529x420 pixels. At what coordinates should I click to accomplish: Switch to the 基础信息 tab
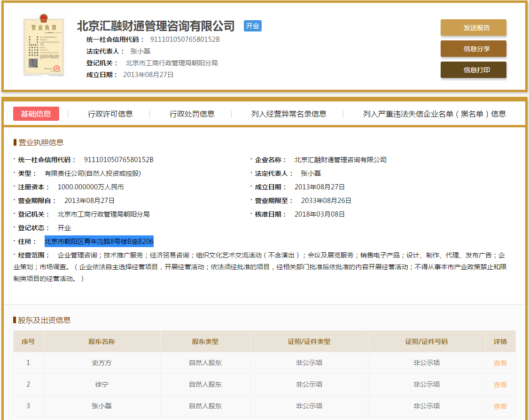pos(36,114)
